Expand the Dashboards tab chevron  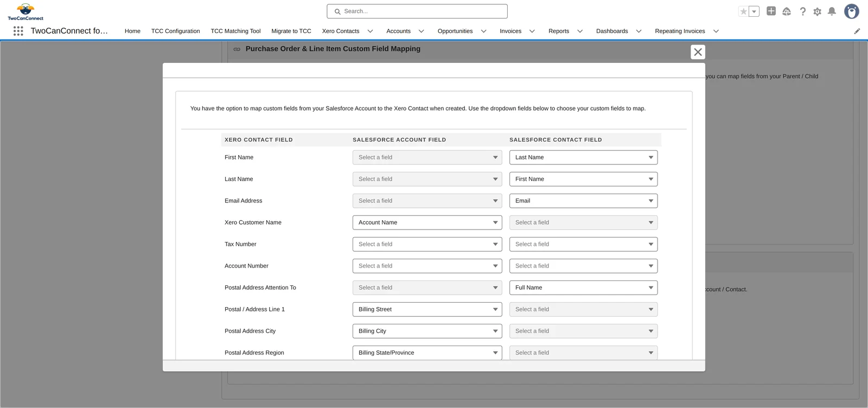[x=639, y=31]
